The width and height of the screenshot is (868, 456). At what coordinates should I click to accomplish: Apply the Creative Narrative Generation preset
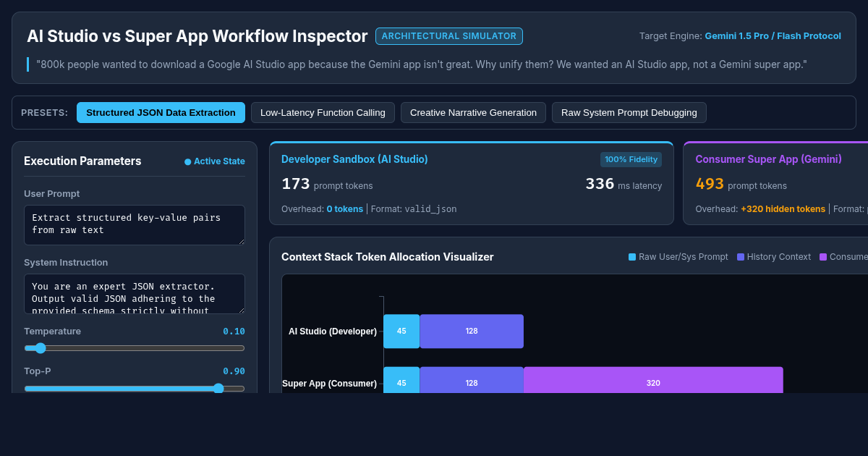point(474,112)
